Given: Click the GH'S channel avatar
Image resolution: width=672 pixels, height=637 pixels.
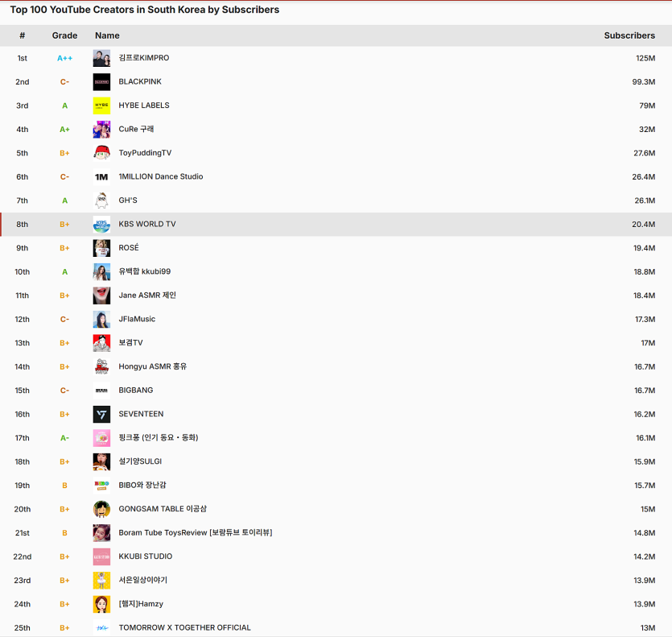Looking at the screenshot, I should click(x=101, y=201).
